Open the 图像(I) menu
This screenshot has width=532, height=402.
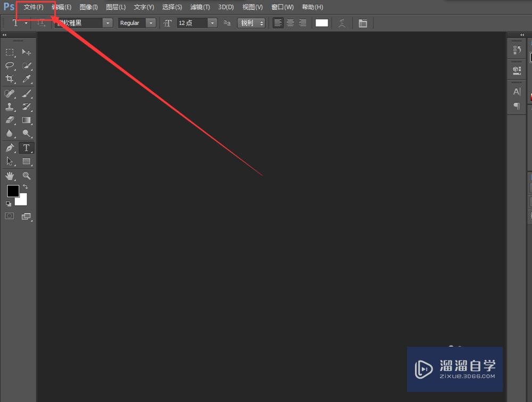pyautogui.click(x=88, y=7)
